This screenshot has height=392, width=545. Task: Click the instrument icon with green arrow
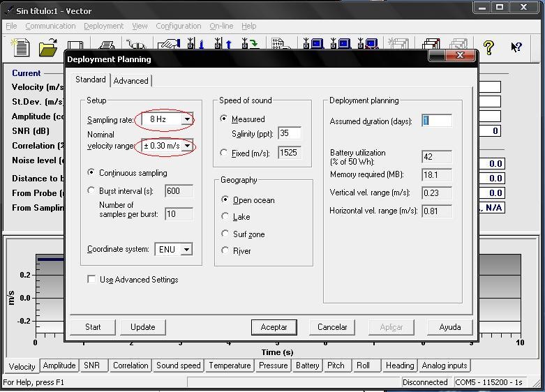(250, 44)
